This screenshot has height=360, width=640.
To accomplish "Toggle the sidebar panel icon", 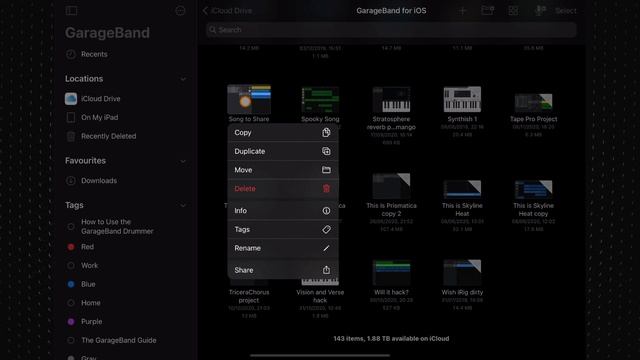I will (71, 11).
